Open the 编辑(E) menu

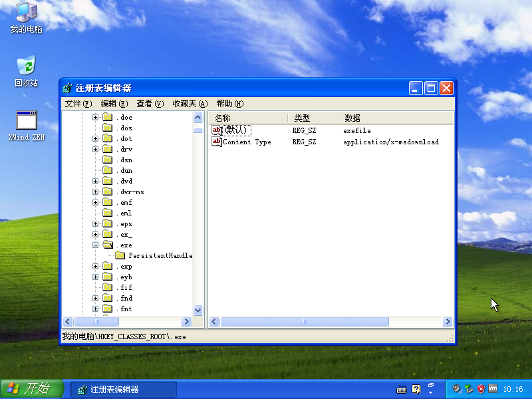114,104
